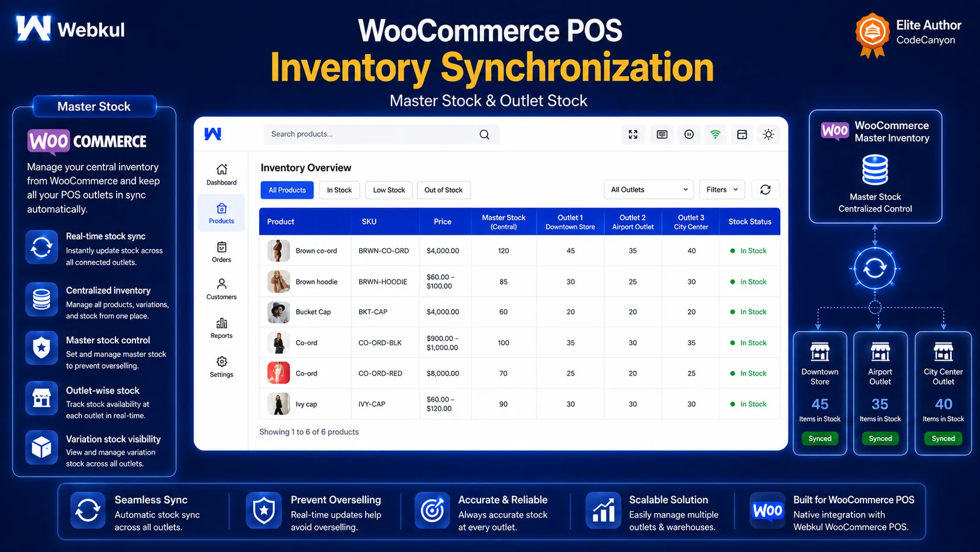Image resolution: width=980 pixels, height=552 pixels.
Task: Click the Showing 1 to 6 of 6 products text
Action: pyautogui.click(x=309, y=432)
